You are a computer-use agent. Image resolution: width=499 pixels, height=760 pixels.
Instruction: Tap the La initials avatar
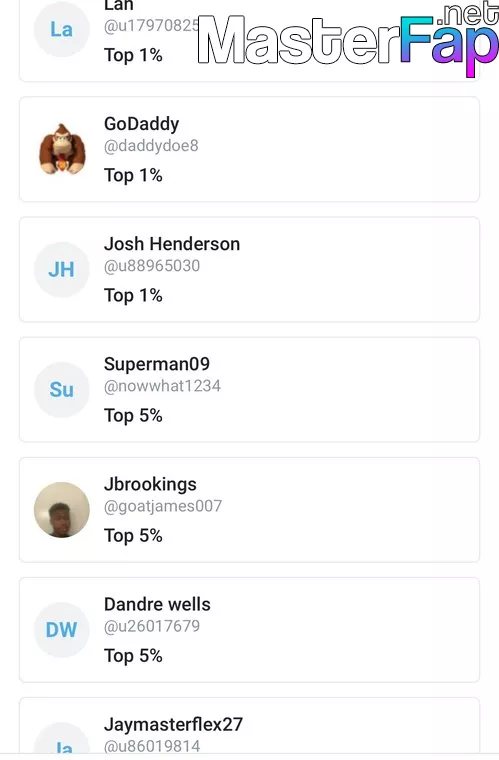tap(62, 29)
